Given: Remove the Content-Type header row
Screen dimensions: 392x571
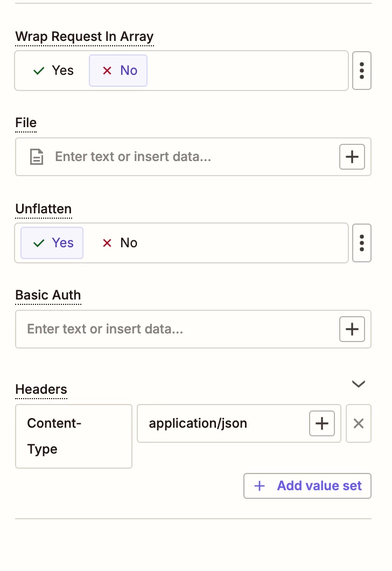Looking at the screenshot, I should (x=359, y=423).
